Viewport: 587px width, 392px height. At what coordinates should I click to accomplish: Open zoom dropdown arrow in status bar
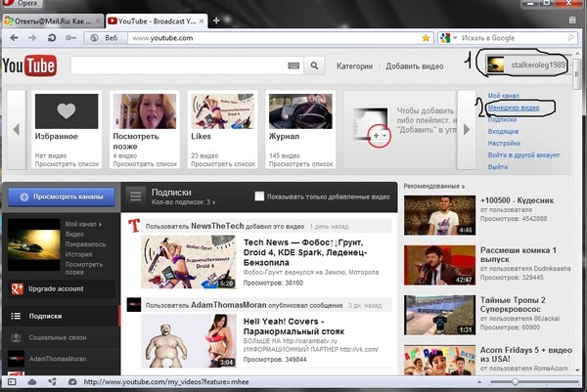(x=479, y=382)
